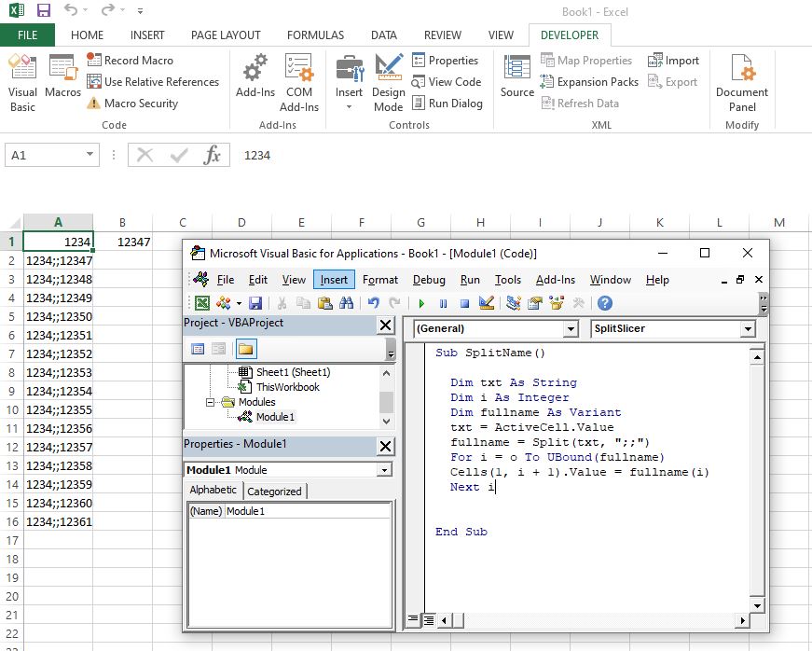Image resolution: width=812 pixels, height=651 pixels.
Task: Toggle Use Relative References
Action: [153, 82]
